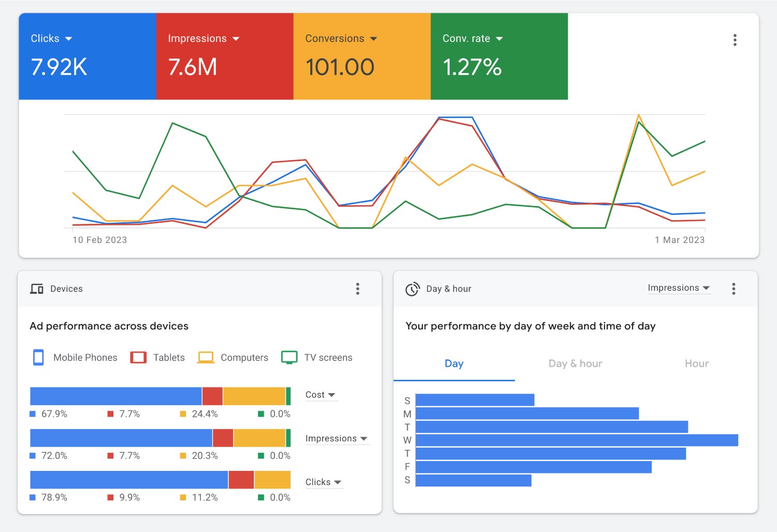Click the 1 Mar 2023 axis label
The image size is (777, 532).
(x=680, y=240)
